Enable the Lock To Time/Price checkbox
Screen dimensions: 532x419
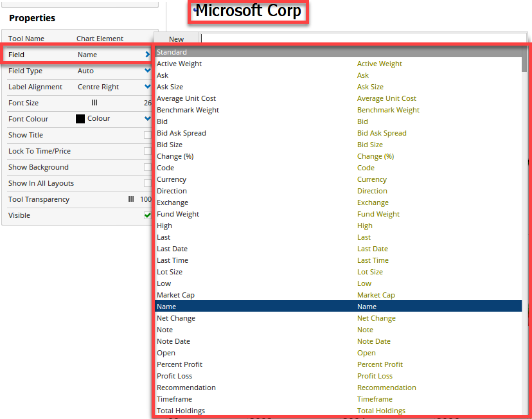point(147,151)
